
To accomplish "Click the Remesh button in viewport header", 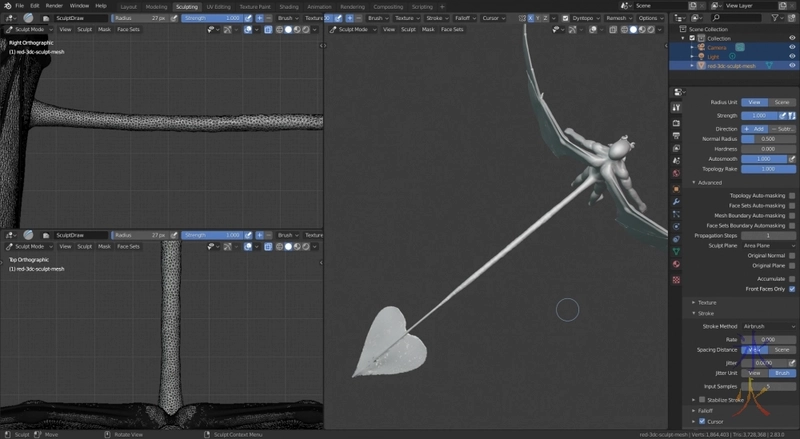I will 616,18.
